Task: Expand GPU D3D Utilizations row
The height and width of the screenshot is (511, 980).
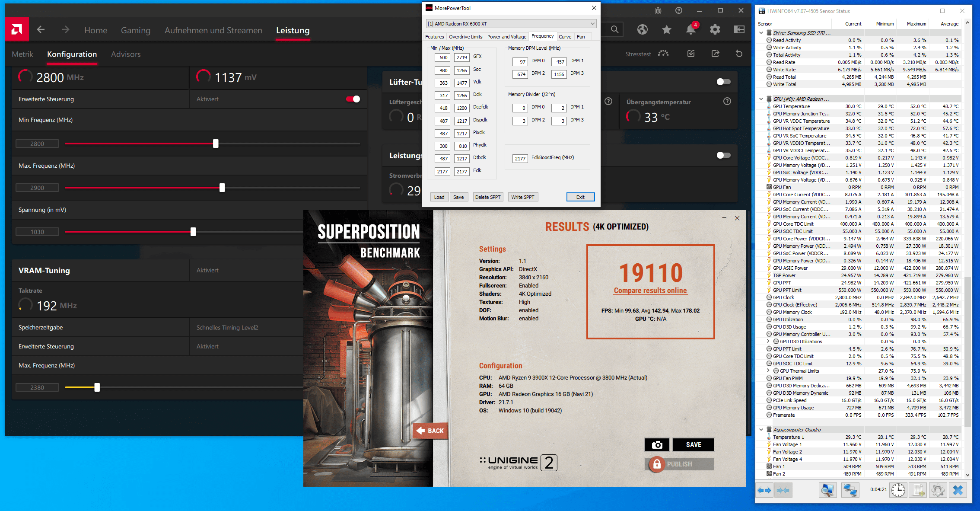Action: coord(768,342)
